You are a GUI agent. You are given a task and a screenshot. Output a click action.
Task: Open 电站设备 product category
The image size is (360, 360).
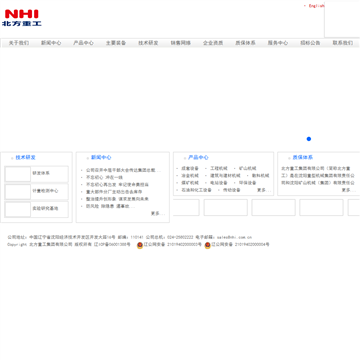pyautogui.click(x=219, y=183)
